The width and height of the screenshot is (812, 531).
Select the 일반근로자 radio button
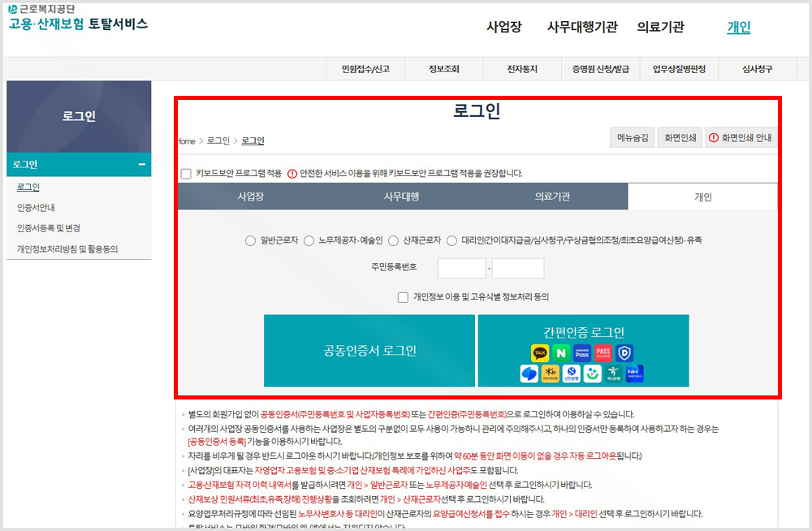click(252, 240)
